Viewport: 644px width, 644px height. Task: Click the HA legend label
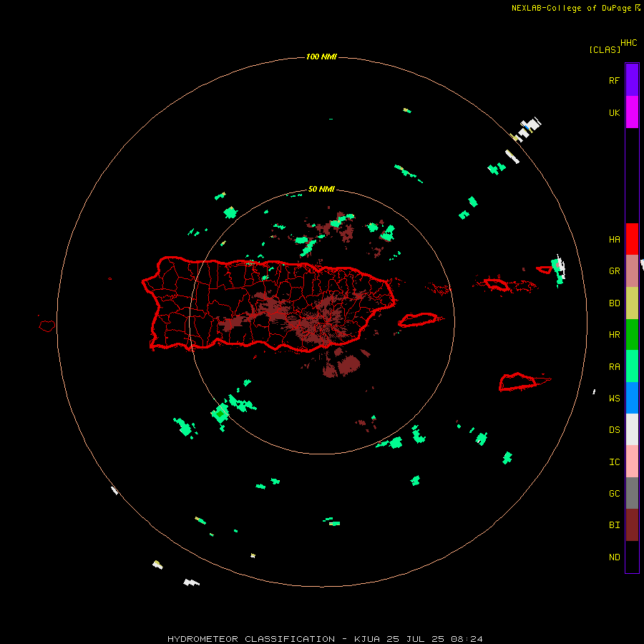[614, 239]
